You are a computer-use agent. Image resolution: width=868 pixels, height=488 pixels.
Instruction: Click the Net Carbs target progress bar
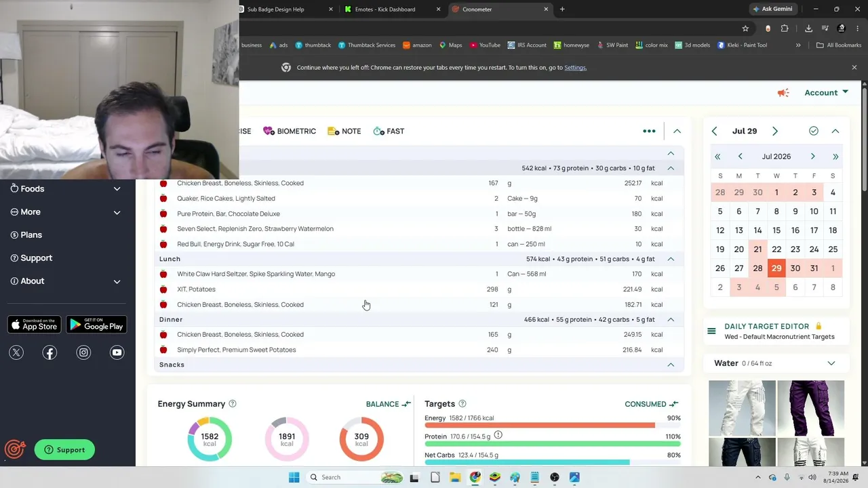(x=553, y=462)
